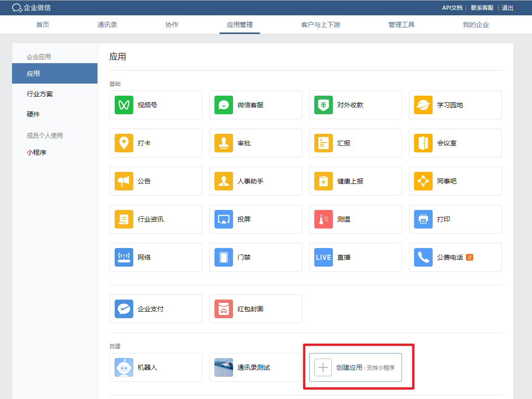
Task: Open the 通讯录测试 app thumbnail
Action: coord(224,367)
